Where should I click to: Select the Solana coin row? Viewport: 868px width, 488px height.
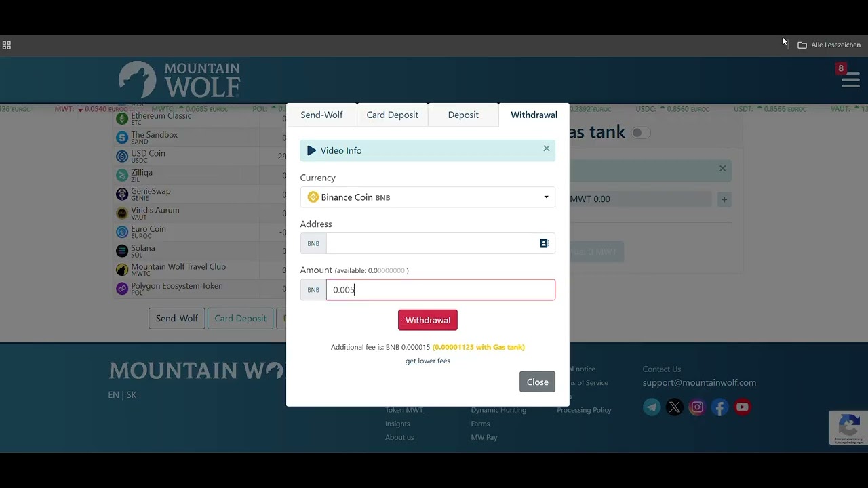tap(200, 251)
